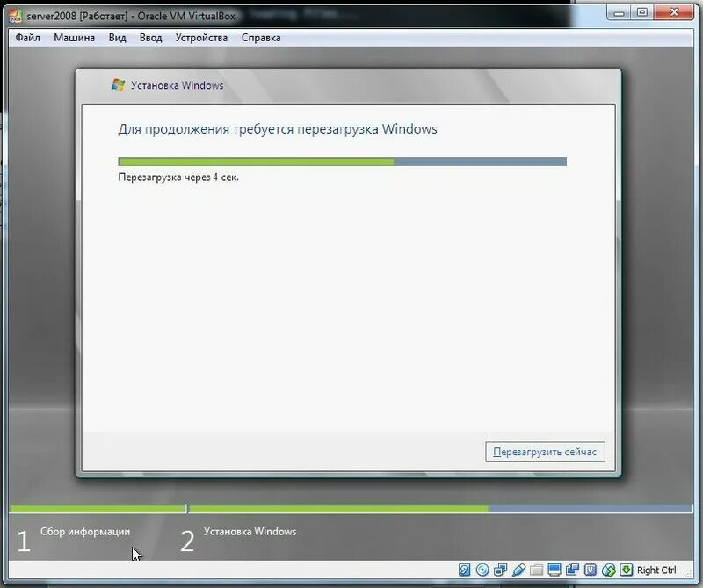
Task: Click the Установка Windows step label at bottom
Action: click(x=250, y=532)
